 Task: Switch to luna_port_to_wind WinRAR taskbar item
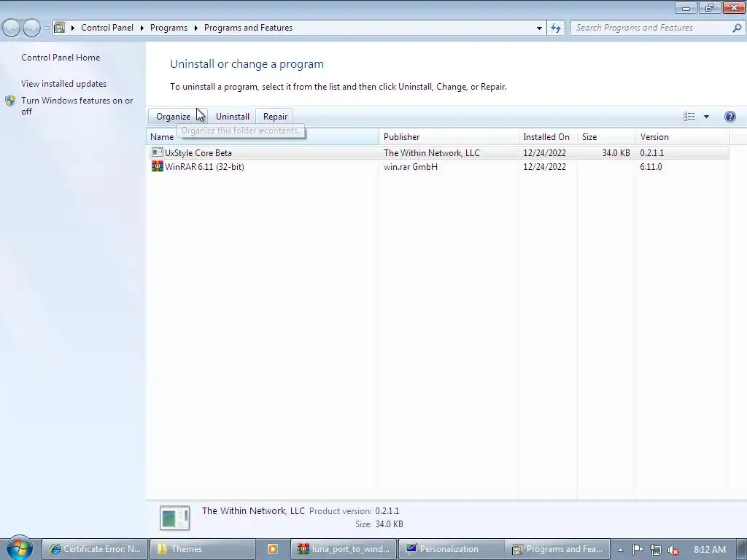[x=344, y=549]
